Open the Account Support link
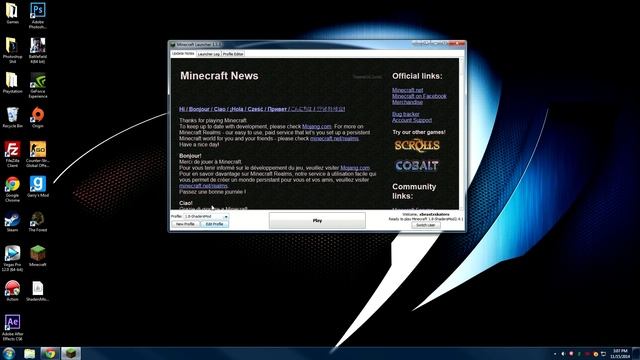Viewport: 640px width, 360px height. 412,120
